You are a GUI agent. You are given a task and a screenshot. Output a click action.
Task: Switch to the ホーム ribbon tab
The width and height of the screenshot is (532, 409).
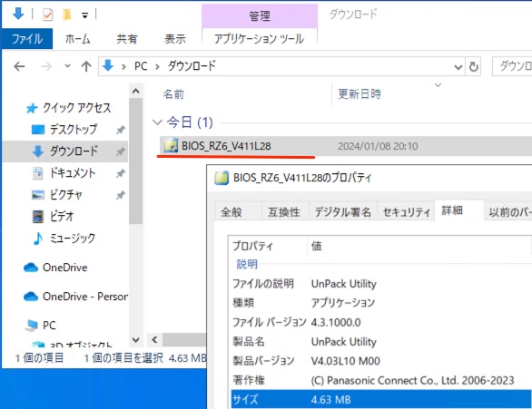pos(77,39)
